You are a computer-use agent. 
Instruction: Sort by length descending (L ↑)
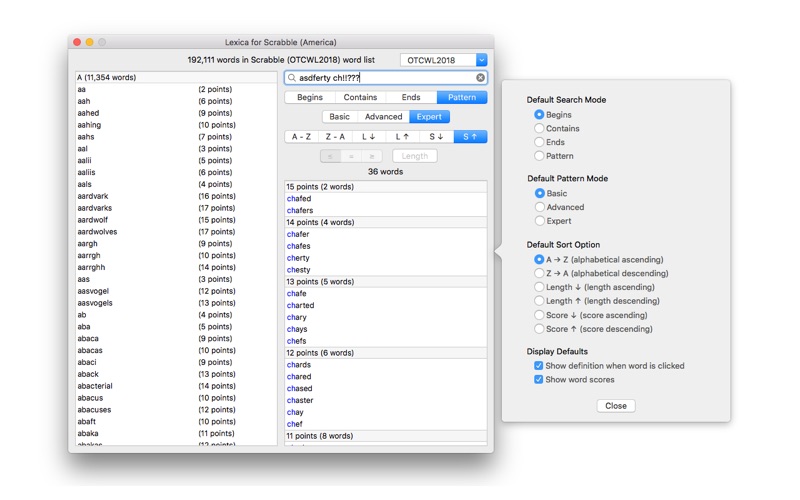[x=403, y=137]
